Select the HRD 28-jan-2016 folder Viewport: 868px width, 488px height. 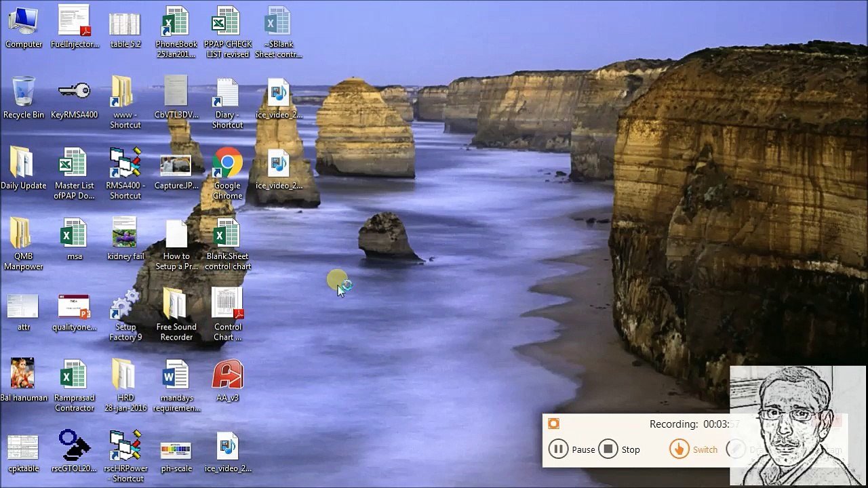(x=125, y=385)
